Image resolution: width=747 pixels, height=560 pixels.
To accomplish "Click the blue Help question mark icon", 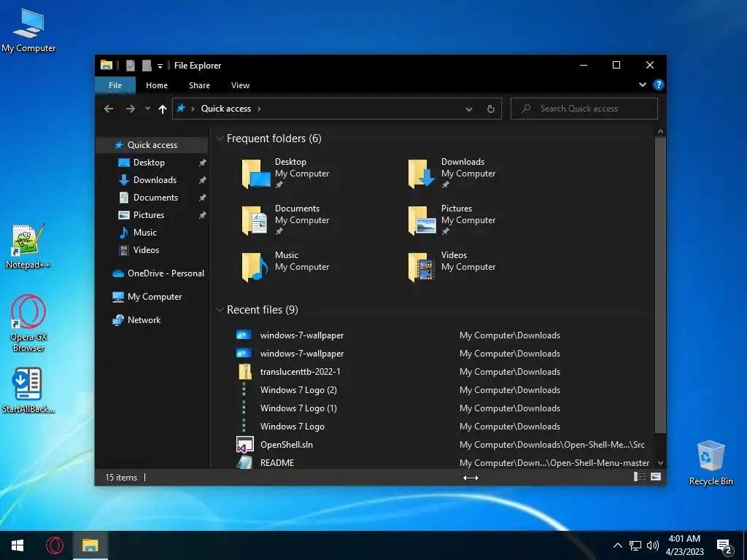I will pyautogui.click(x=659, y=85).
